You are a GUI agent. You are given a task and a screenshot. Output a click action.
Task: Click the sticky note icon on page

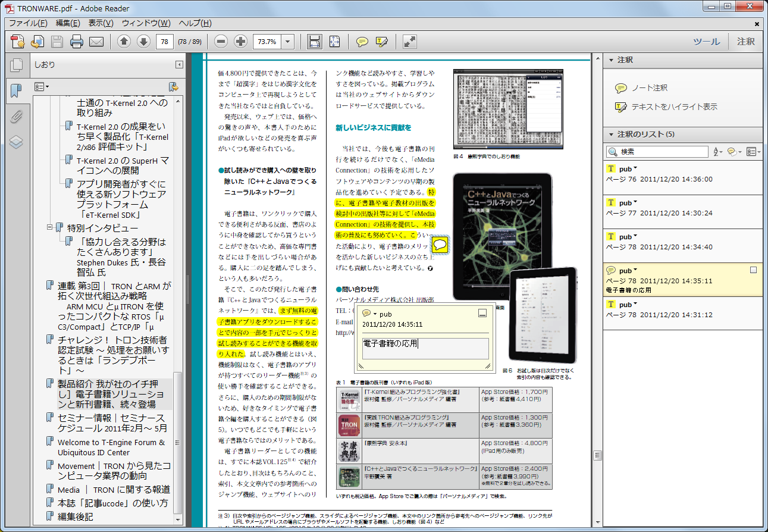(440, 245)
